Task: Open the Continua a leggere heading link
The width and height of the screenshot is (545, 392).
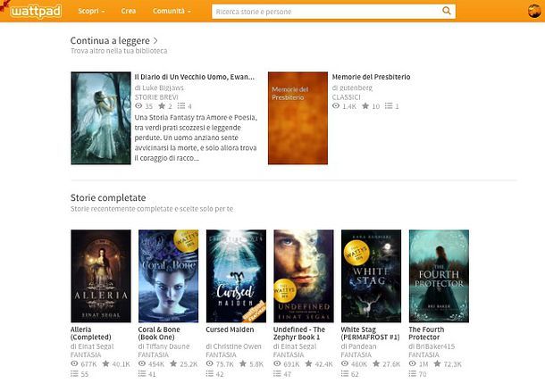Action: [x=110, y=41]
